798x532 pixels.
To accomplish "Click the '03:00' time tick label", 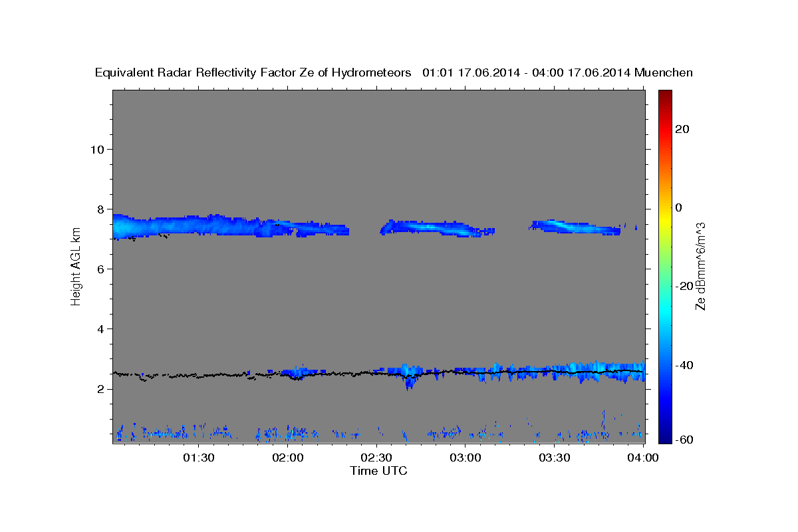I will [x=465, y=458].
